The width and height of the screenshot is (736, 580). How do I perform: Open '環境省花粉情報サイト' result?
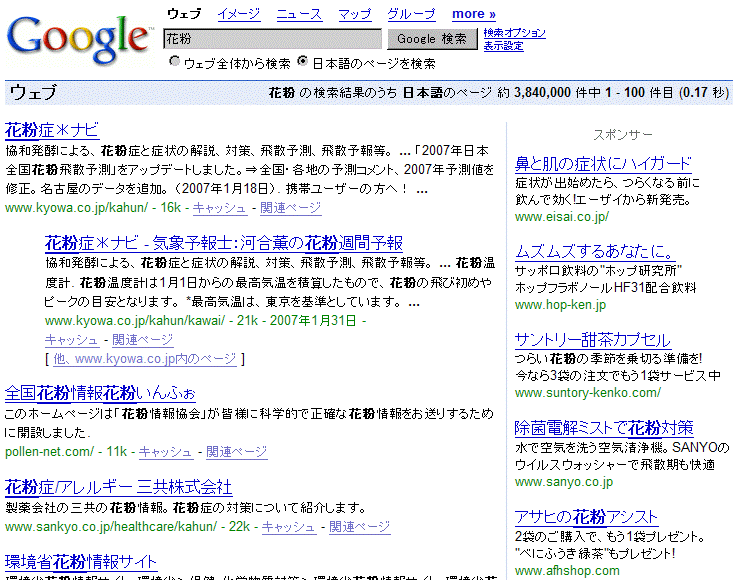81,562
